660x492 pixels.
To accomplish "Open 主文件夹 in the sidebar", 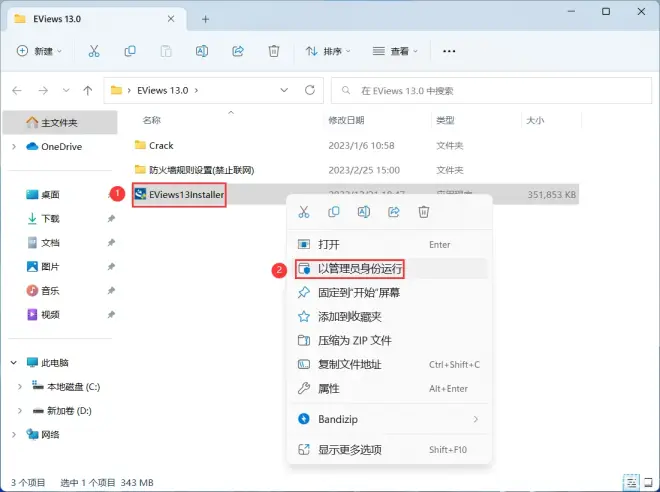I will [60, 122].
